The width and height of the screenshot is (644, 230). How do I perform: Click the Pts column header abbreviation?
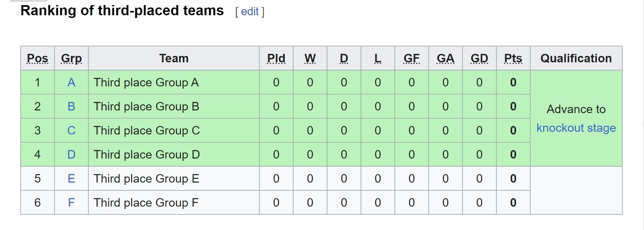tap(513, 58)
